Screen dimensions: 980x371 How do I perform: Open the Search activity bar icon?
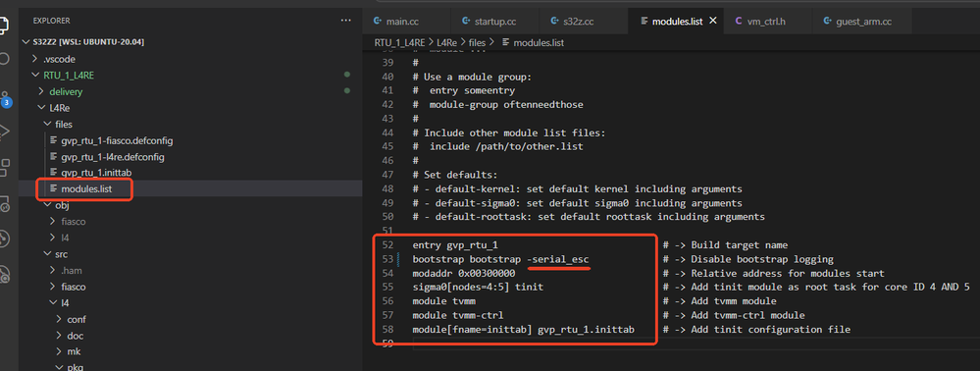click(4, 59)
